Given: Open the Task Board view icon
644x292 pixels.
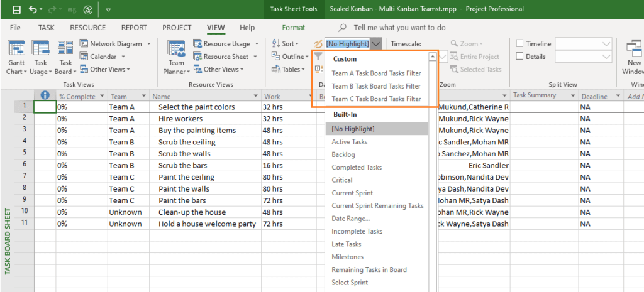Looking at the screenshot, I should pos(65,48).
